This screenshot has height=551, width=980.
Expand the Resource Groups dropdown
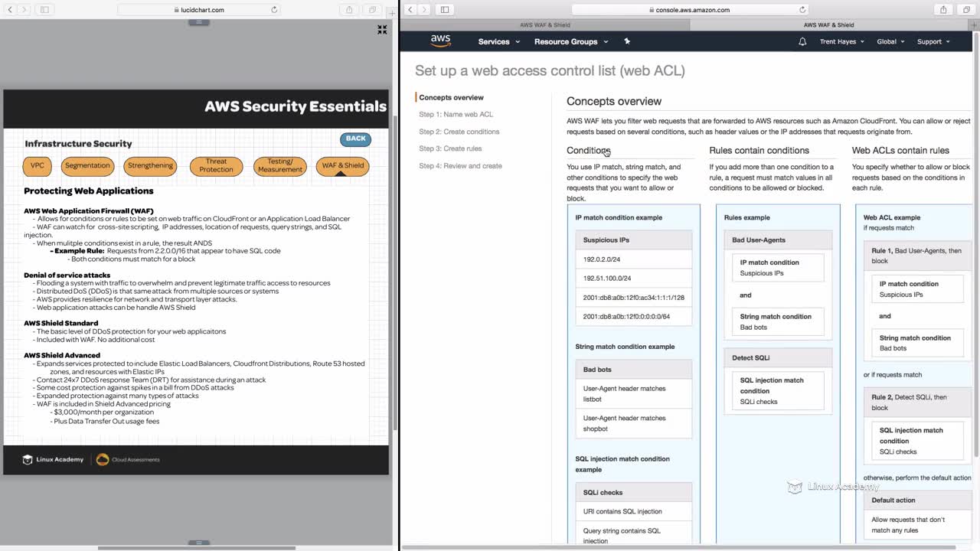(x=571, y=41)
